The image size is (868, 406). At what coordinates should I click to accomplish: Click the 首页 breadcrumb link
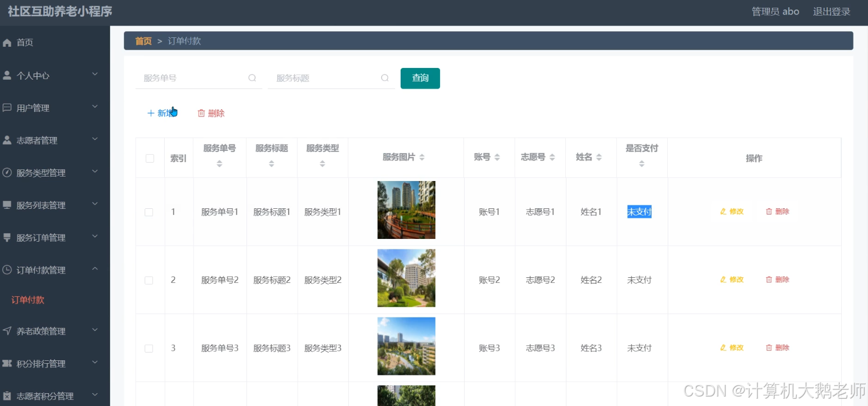click(144, 41)
